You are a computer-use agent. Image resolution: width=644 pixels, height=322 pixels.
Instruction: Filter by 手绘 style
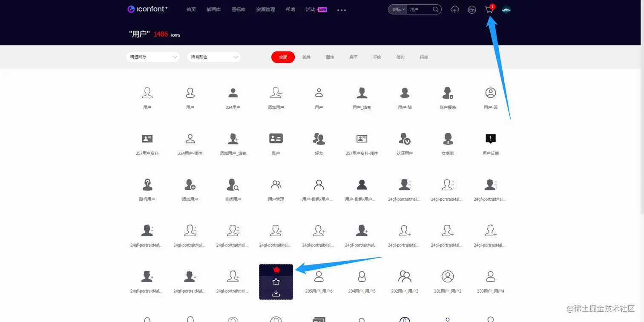tap(377, 57)
